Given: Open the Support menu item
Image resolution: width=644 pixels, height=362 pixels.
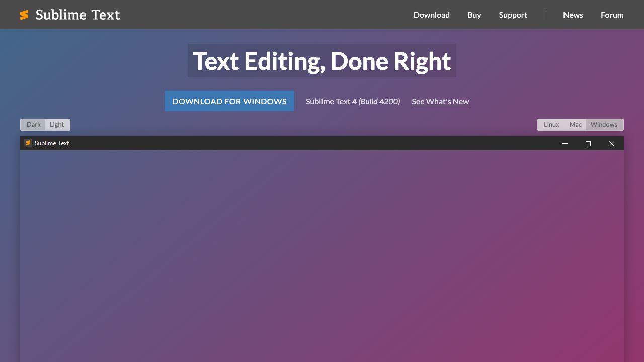Looking at the screenshot, I should click(513, 15).
